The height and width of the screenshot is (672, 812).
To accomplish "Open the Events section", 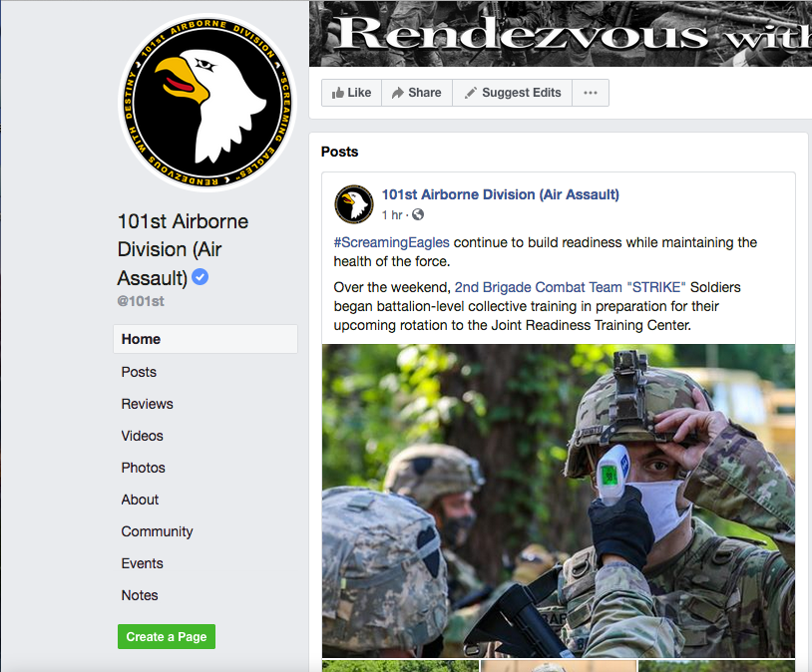I will coord(142,563).
